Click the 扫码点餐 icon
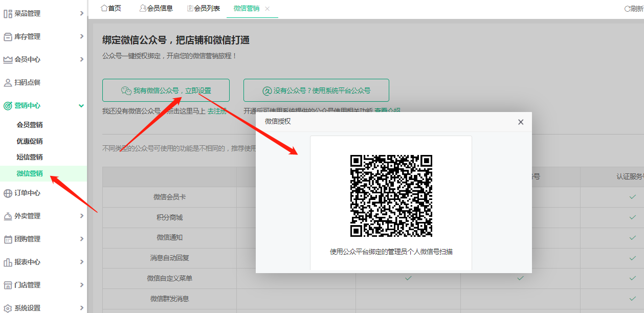 [9, 82]
